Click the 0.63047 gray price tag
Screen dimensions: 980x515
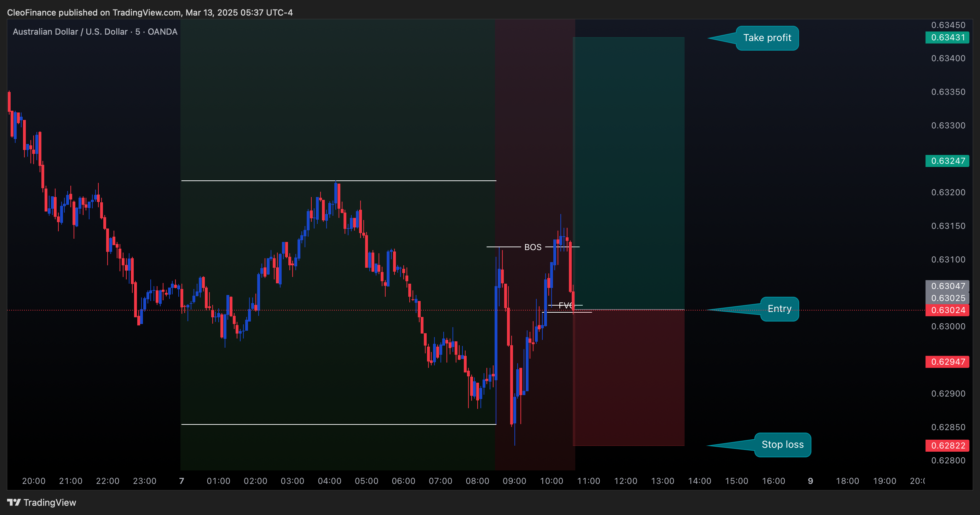coord(947,286)
